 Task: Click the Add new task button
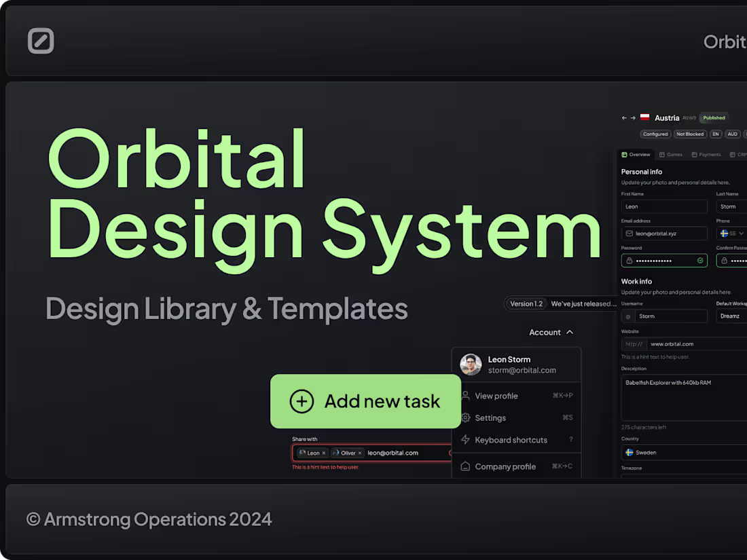click(x=365, y=401)
